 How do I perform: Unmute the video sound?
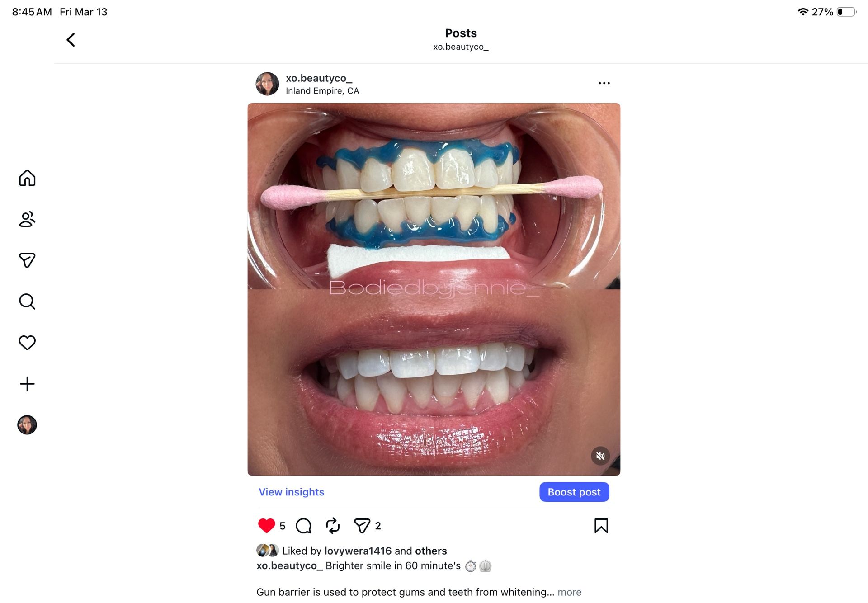point(600,456)
